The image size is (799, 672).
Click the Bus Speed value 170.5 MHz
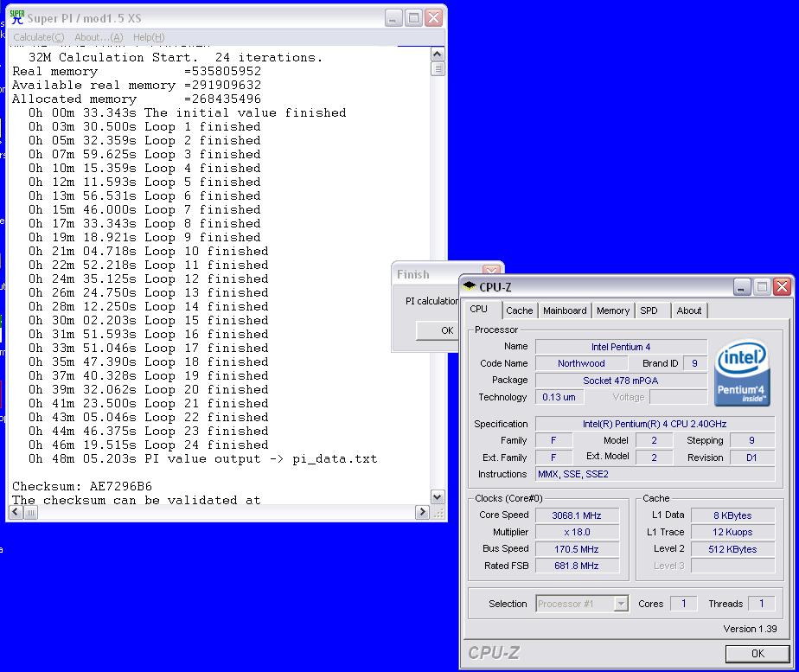[577, 548]
